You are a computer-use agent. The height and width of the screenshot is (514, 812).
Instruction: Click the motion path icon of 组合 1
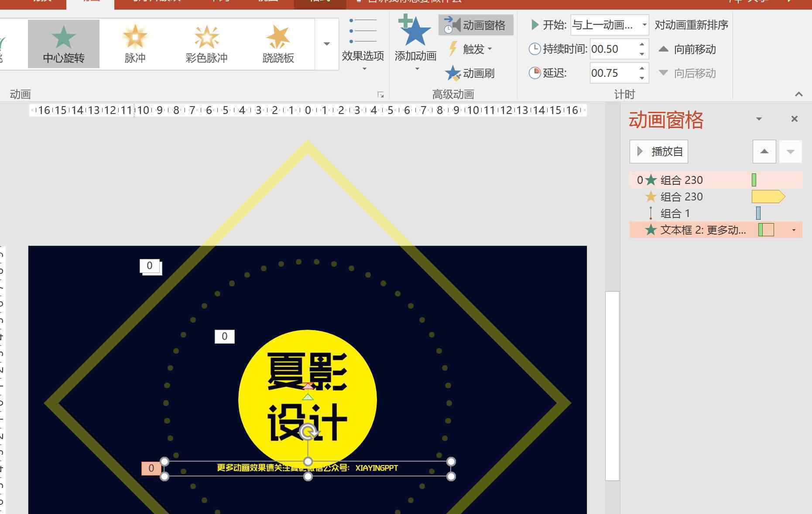pos(651,213)
